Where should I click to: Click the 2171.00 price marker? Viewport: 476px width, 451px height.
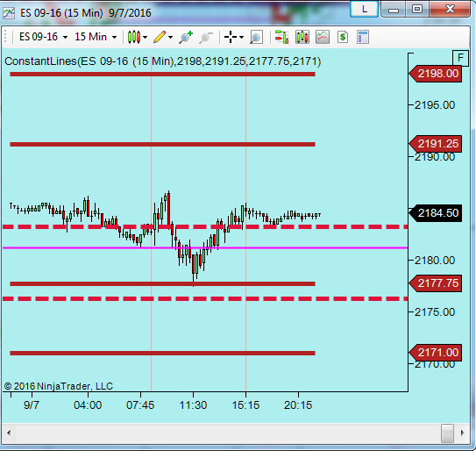436,353
